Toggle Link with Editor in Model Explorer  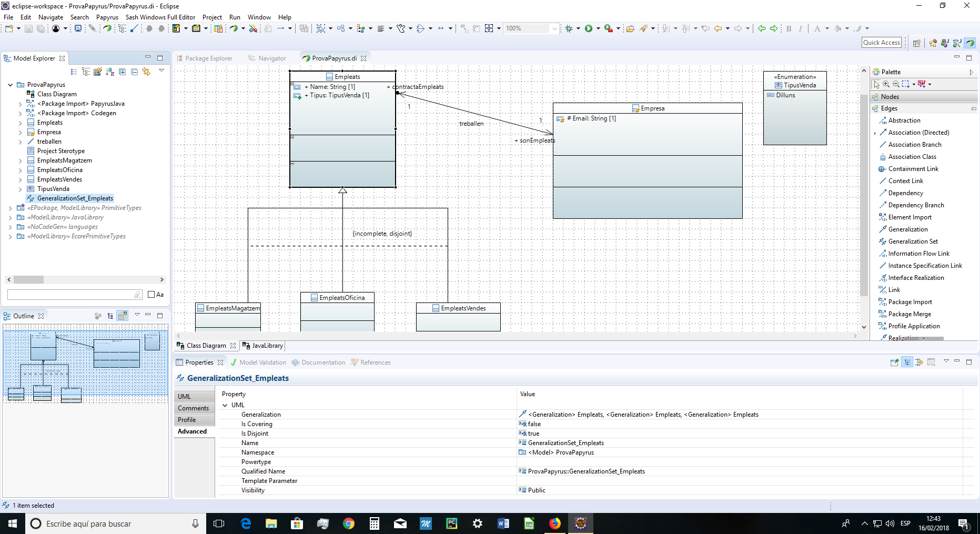point(146,72)
